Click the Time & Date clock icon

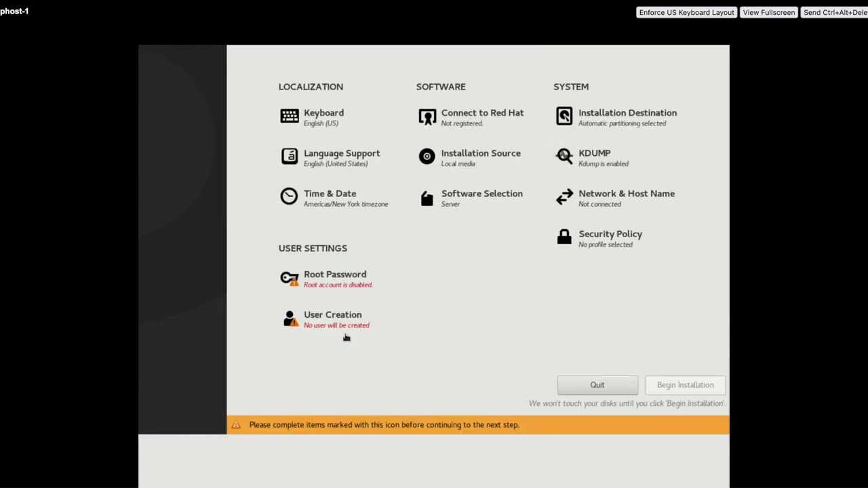point(289,197)
